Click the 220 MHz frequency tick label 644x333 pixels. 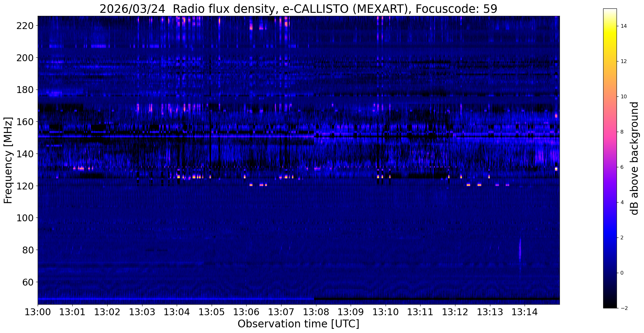coord(25,26)
